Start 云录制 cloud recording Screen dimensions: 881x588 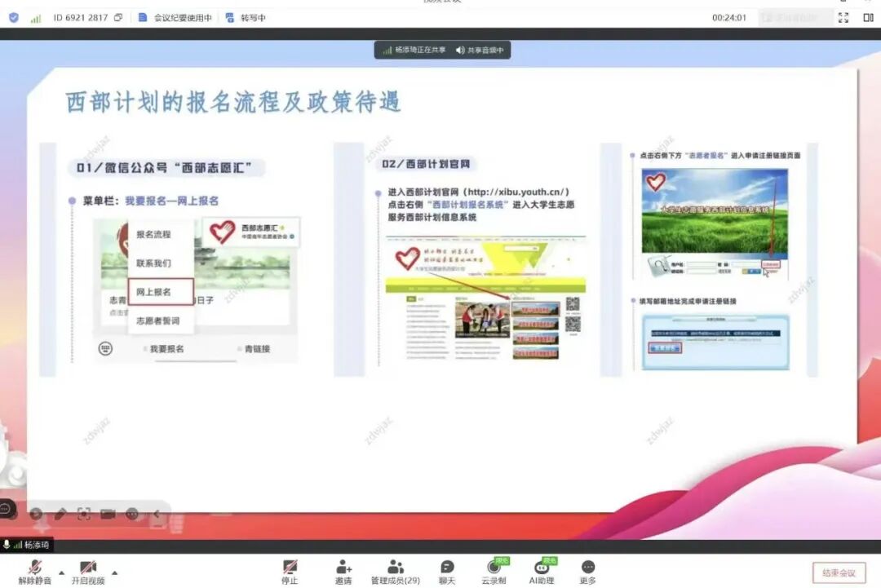[x=494, y=573]
